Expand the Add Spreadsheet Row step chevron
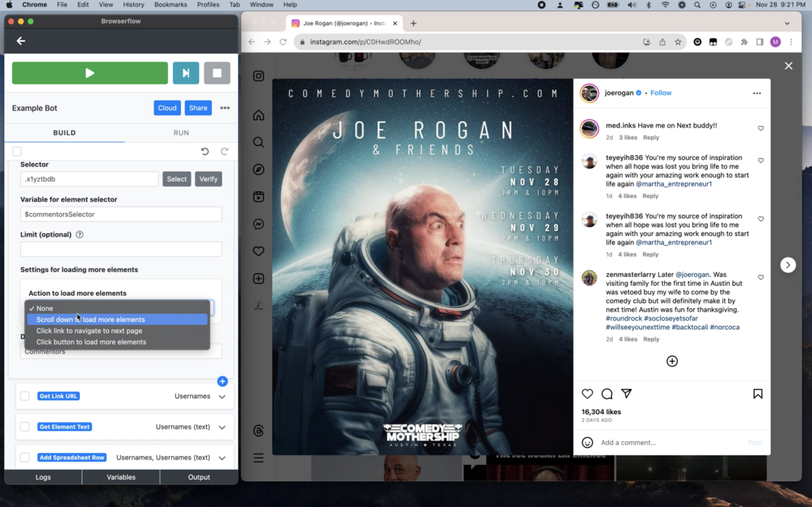This screenshot has width=812, height=507. click(x=222, y=458)
